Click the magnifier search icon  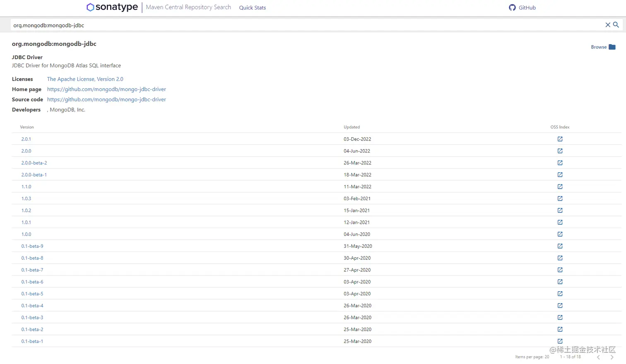pyautogui.click(x=616, y=25)
